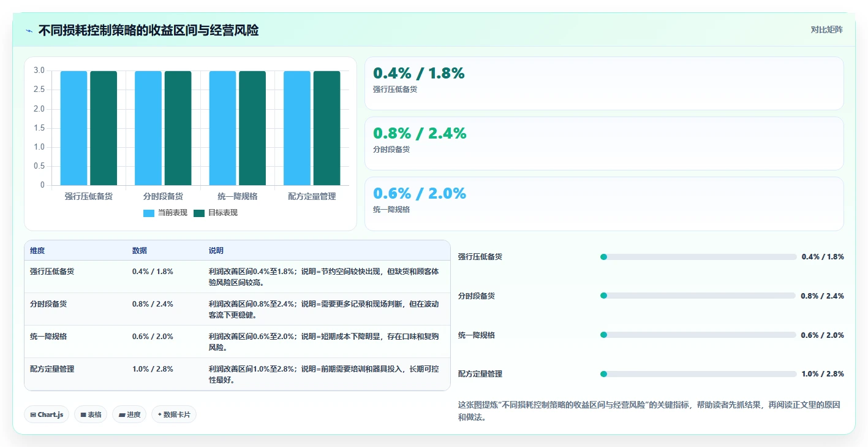
Task: Click description starting 利润改善区间1.0%至2.8%
Action: (323, 374)
